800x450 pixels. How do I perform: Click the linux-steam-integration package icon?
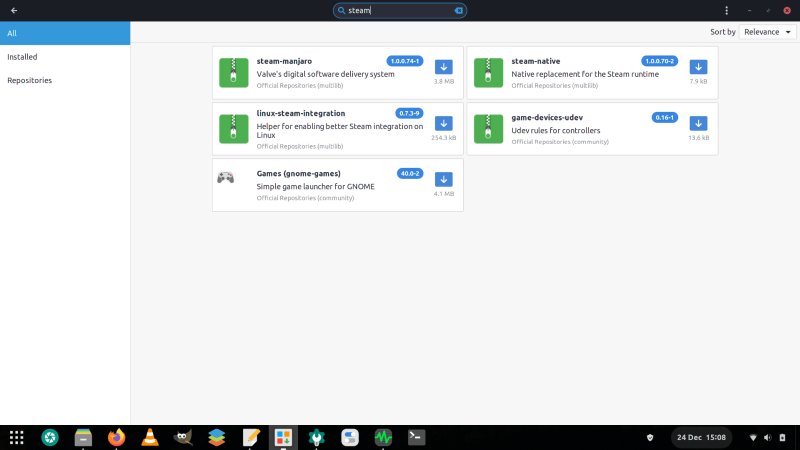[234, 129]
